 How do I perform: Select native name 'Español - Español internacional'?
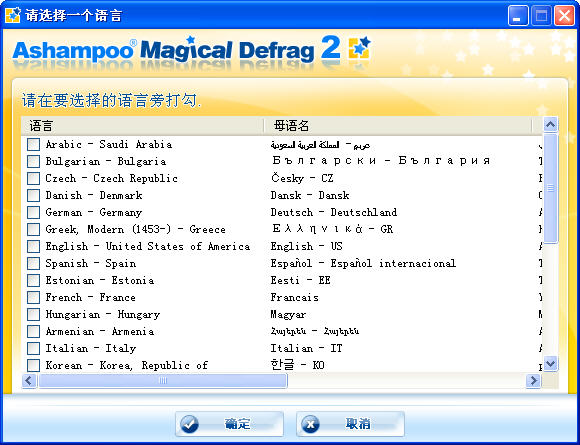(x=363, y=263)
